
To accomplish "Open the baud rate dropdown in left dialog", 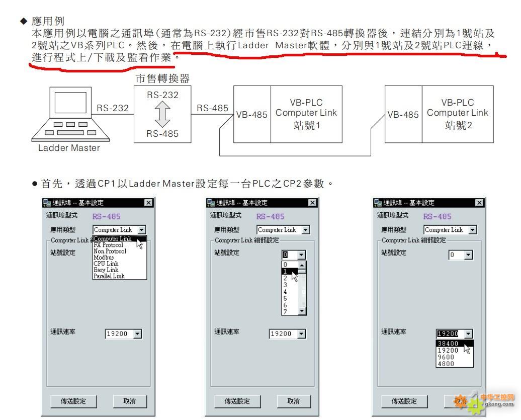I will (138, 333).
